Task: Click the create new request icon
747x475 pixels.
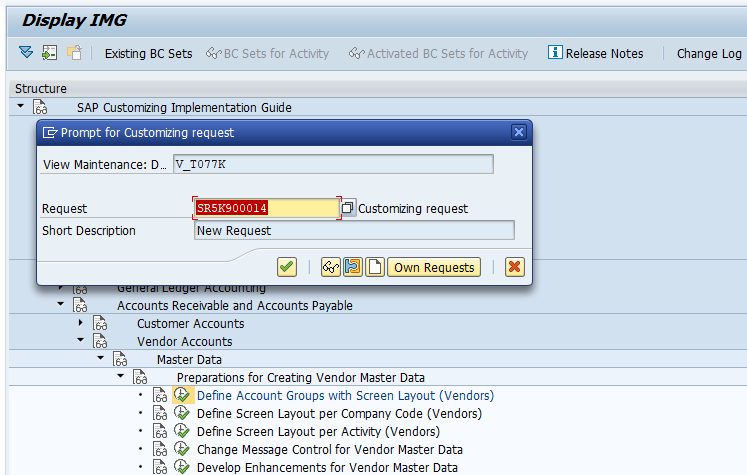Action: coord(375,267)
